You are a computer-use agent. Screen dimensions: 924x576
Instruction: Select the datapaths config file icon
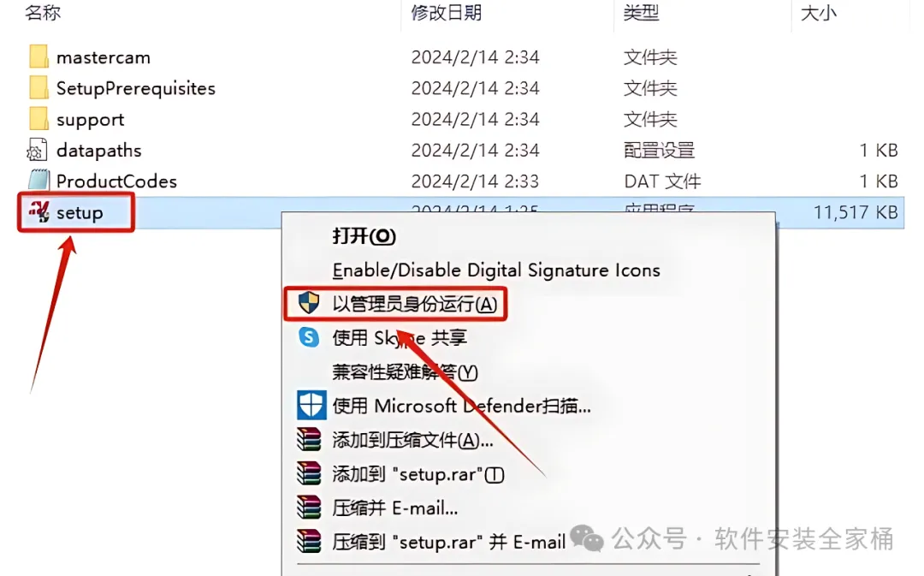37,150
